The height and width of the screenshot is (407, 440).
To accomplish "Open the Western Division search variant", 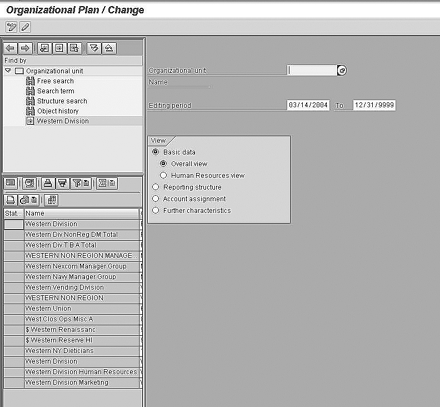I will (63, 121).
